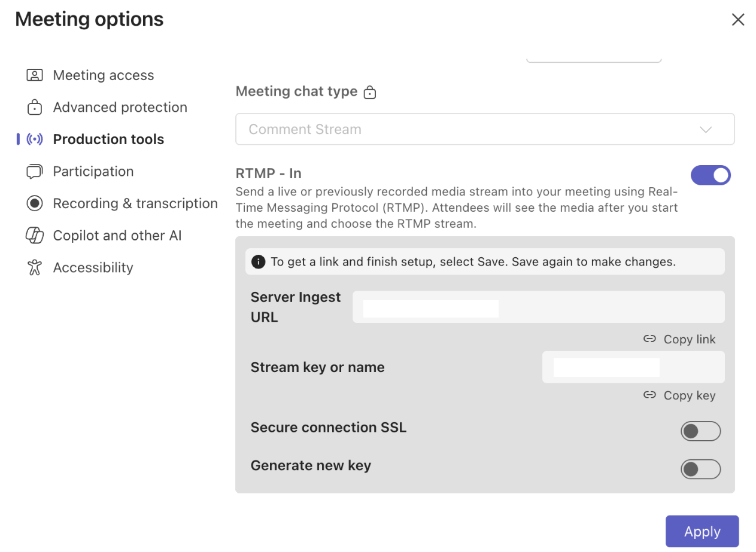Toggle Generate new key on
This screenshot has width=756, height=552.
[700, 469]
